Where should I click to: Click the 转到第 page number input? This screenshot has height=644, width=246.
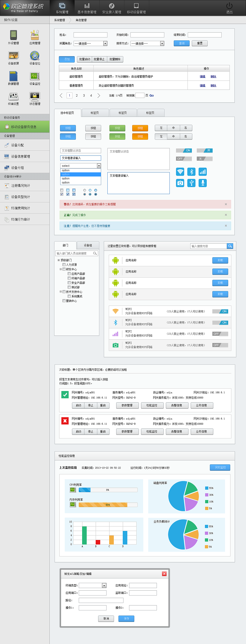[x=140, y=95]
